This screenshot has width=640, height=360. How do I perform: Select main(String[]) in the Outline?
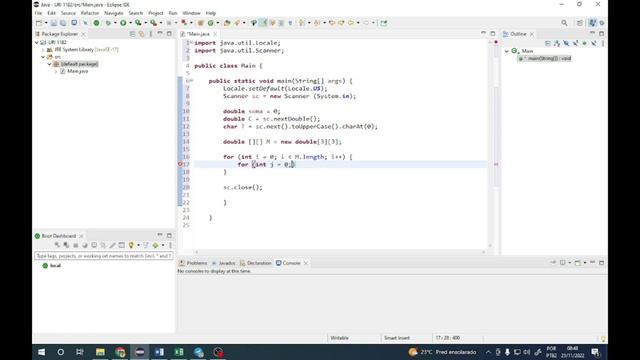tap(545, 58)
